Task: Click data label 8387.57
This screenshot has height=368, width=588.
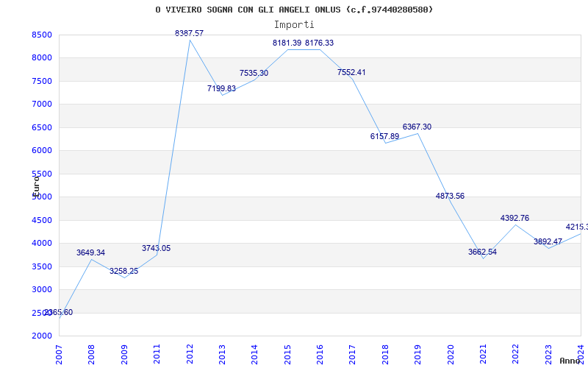Action: pyautogui.click(x=190, y=33)
